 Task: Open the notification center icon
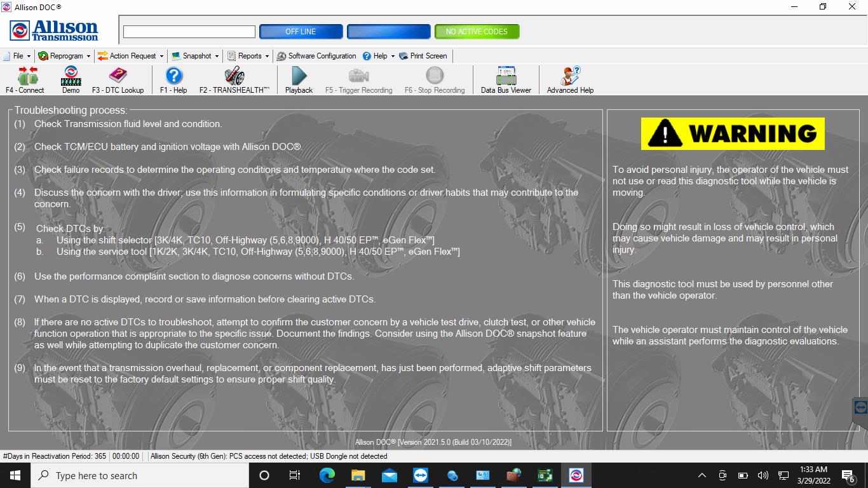848,475
